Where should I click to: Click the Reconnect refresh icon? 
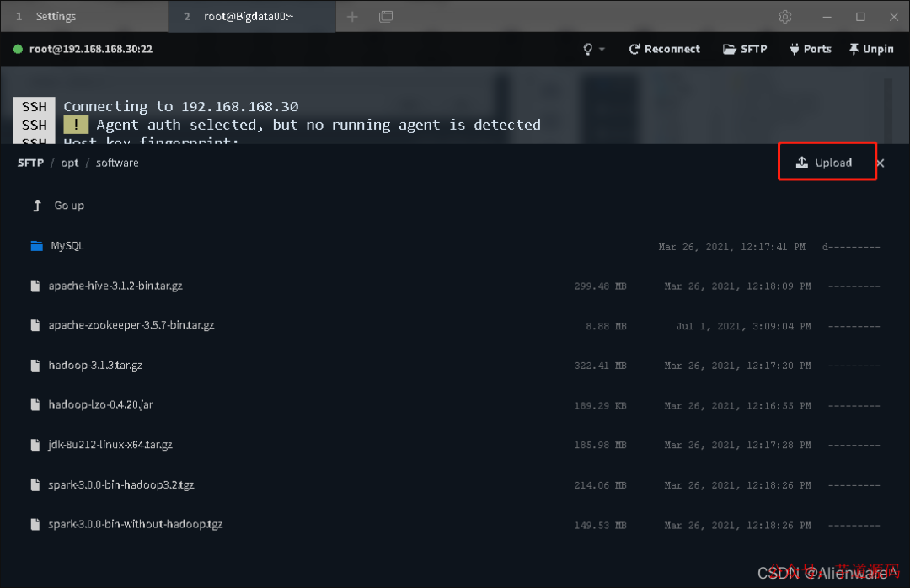(634, 50)
